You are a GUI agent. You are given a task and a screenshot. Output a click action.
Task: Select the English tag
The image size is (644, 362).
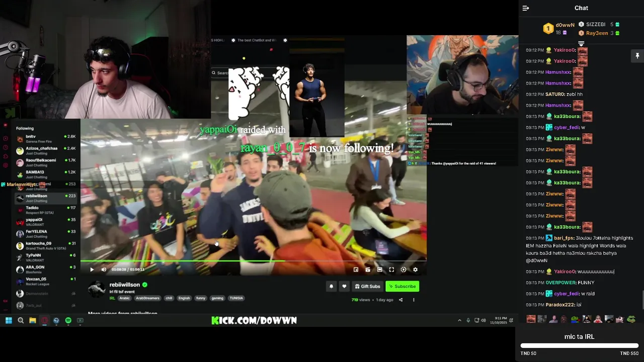pos(184,298)
